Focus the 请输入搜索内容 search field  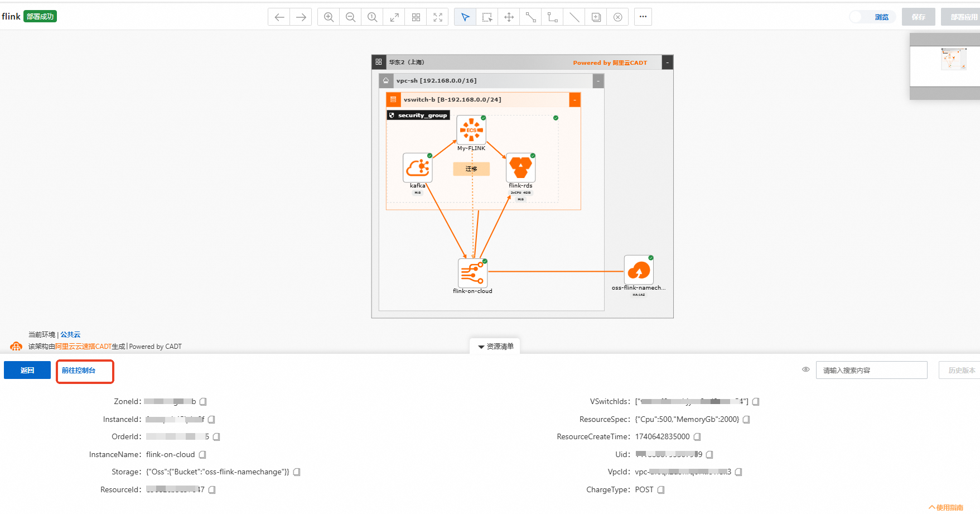pos(872,370)
